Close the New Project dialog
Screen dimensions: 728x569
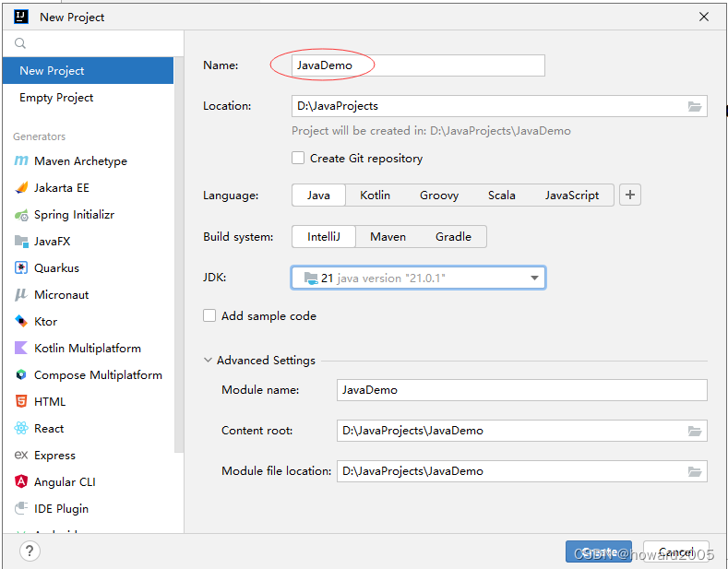pos(704,17)
